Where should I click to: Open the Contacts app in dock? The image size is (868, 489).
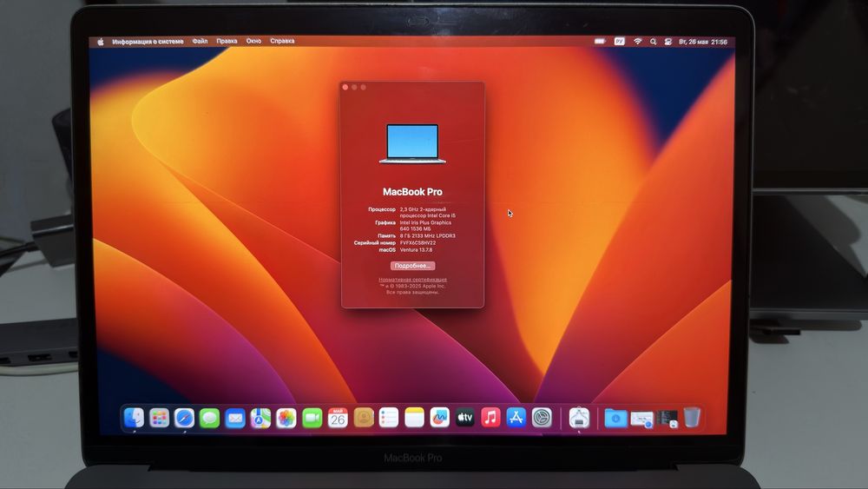(x=363, y=418)
